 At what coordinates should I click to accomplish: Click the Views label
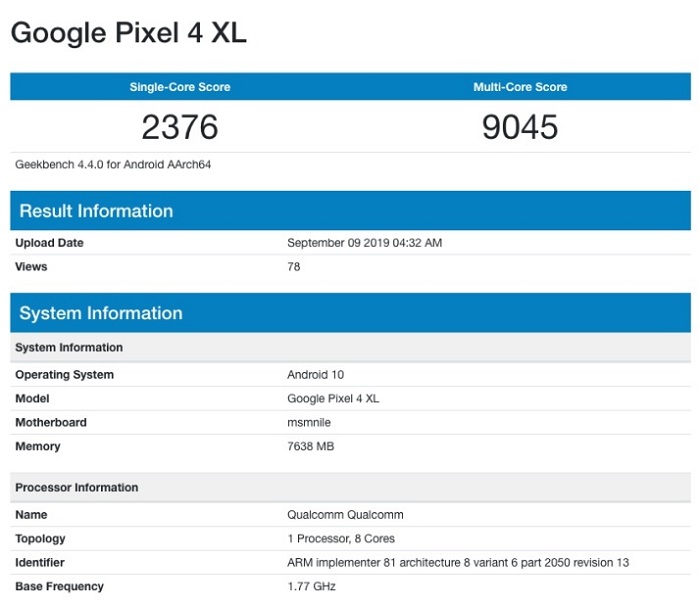(31, 267)
